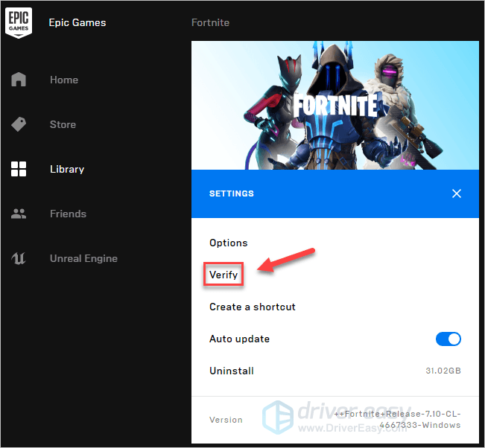Select Library in the sidebar
This screenshot has height=448, width=485.
(x=67, y=170)
